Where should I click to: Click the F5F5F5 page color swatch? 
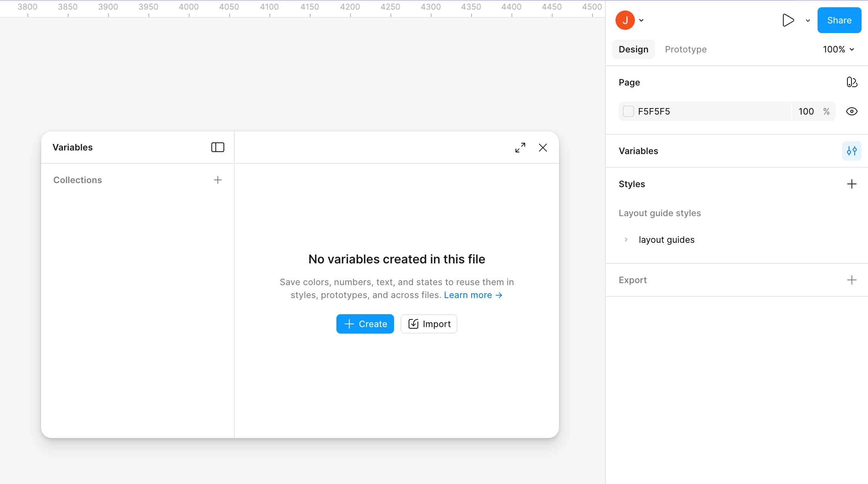pos(628,111)
